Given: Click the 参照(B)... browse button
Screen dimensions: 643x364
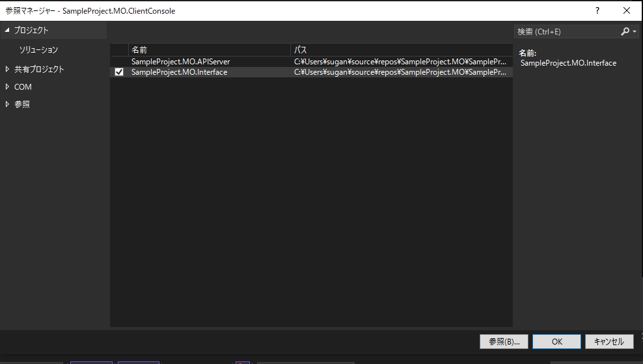Looking at the screenshot, I should tap(504, 341).
